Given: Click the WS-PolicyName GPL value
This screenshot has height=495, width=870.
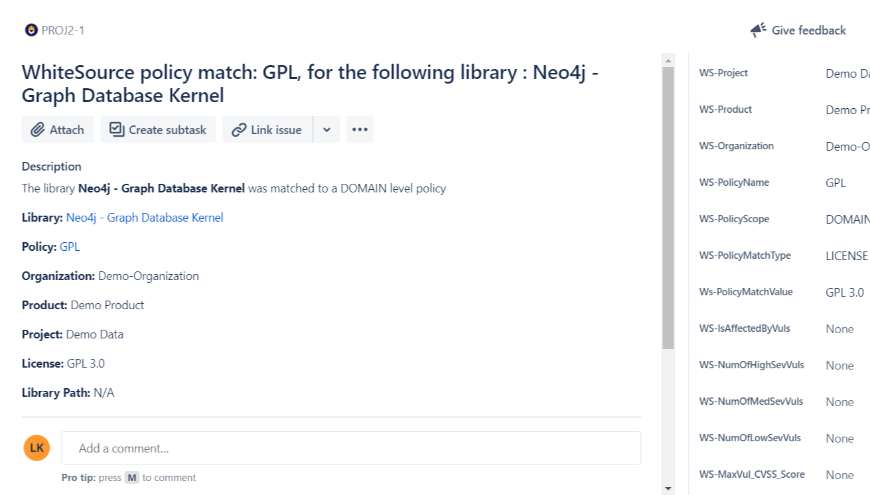Looking at the screenshot, I should coord(835,183).
